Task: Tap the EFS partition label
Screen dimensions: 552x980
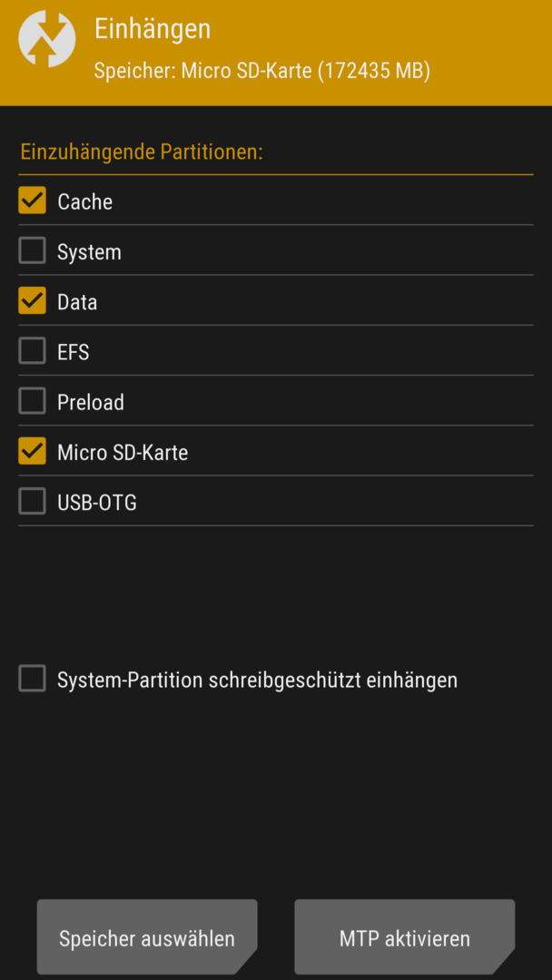Action: [74, 352]
